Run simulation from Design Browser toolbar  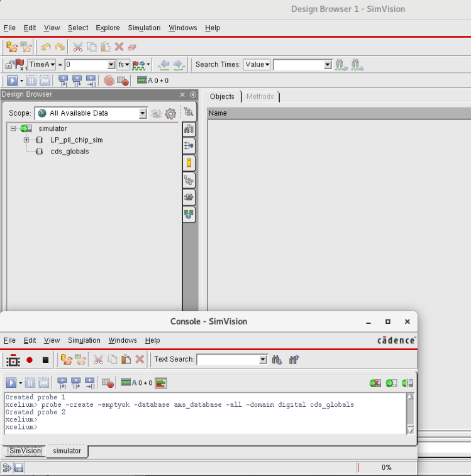pos(12,80)
